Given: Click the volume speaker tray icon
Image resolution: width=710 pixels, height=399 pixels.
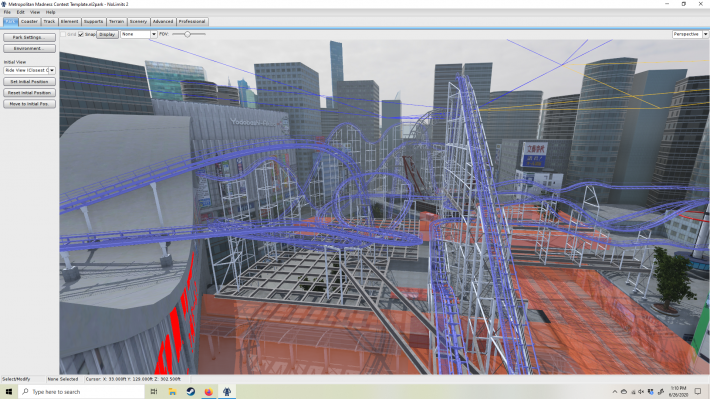Looking at the screenshot, I should (x=642, y=392).
